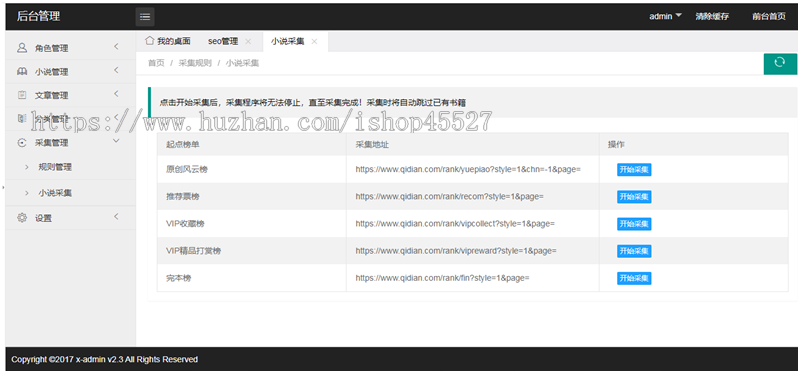This screenshot has height=373, width=800.
Task: Open the admin user dropdown
Action: tap(665, 16)
